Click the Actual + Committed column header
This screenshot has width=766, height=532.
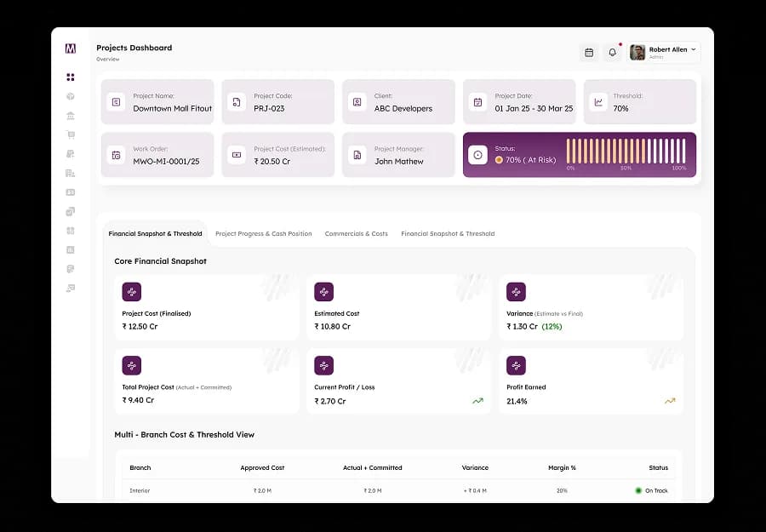(x=372, y=467)
